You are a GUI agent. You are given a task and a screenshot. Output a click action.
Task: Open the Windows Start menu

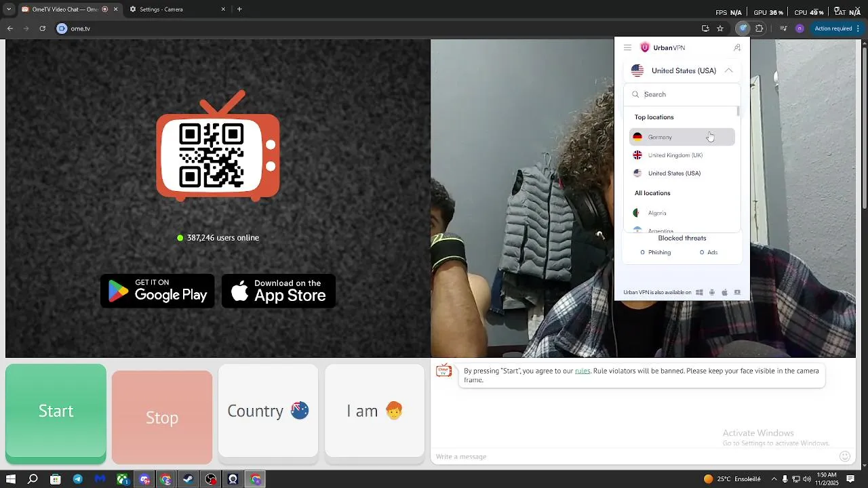(11, 479)
